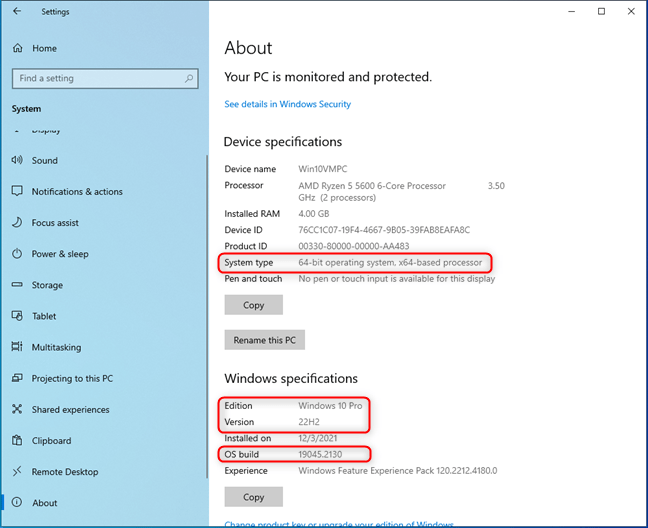Click the About info icon
Screen dimensions: 648x528
click(x=17, y=502)
